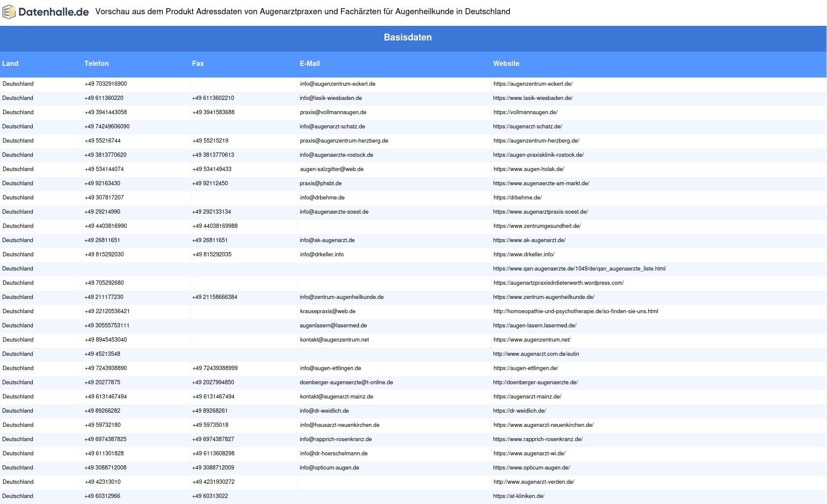Click website https://www.rapprich-rosenkranz.de/
This screenshot has width=827, height=504.
[538, 439]
